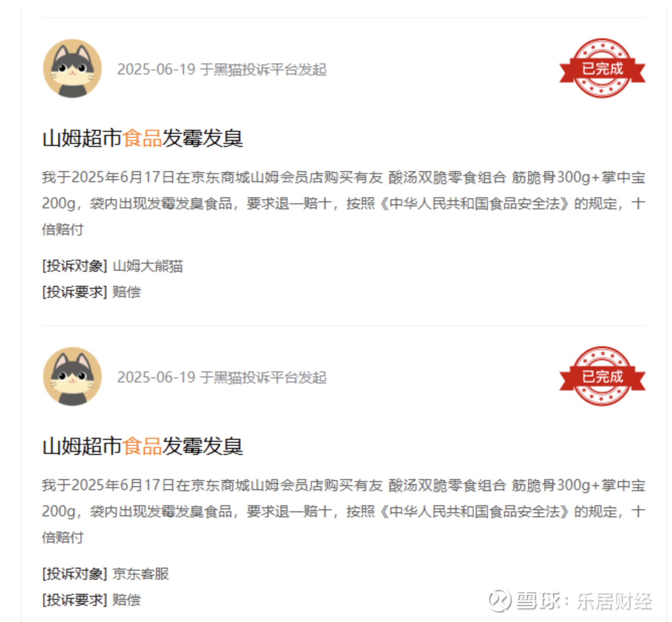Click the [投诉对象] label in the top complaint
Viewport: 672px width, 622px height.
(x=74, y=266)
